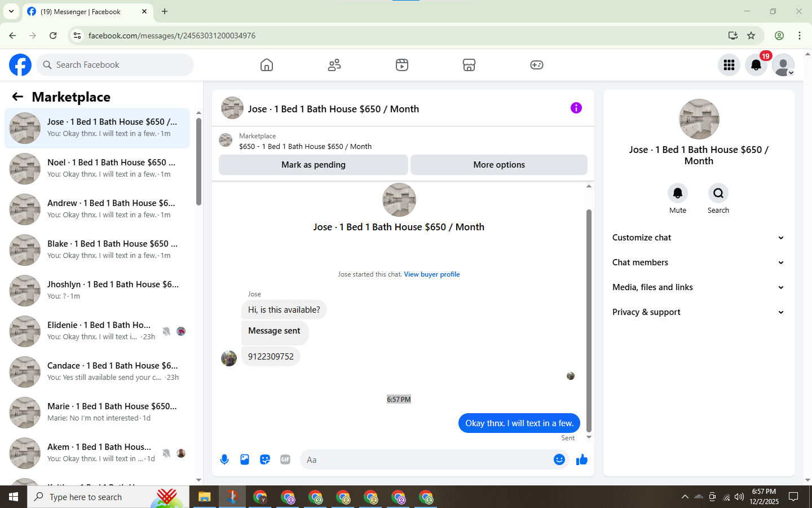Select the Jhoshlyn conversation in list
Viewport: 812px width, 508px height.
click(x=97, y=291)
